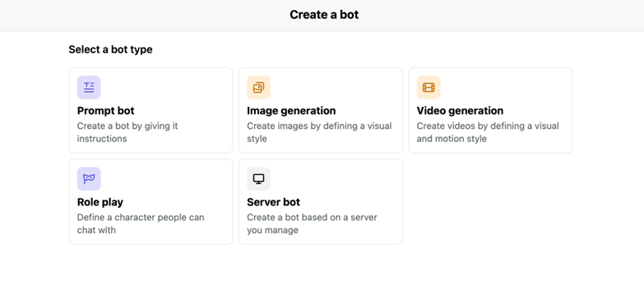The width and height of the screenshot is (644, 304).
Task: Choose 'Create images by defining a visual style'
Action: [319, 132]
